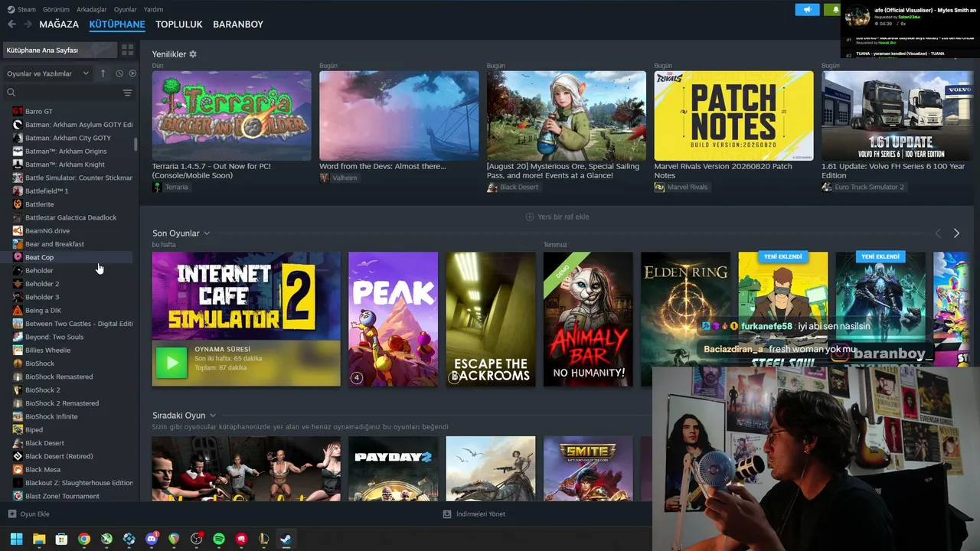Open Euro Truck Simulator 1.61 Update thumbnail

coord(897,116)
